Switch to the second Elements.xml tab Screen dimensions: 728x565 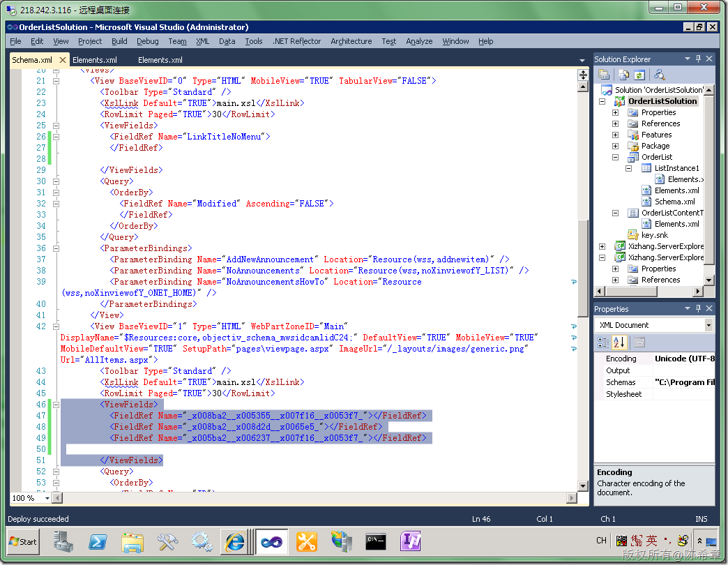coord(95,60)
